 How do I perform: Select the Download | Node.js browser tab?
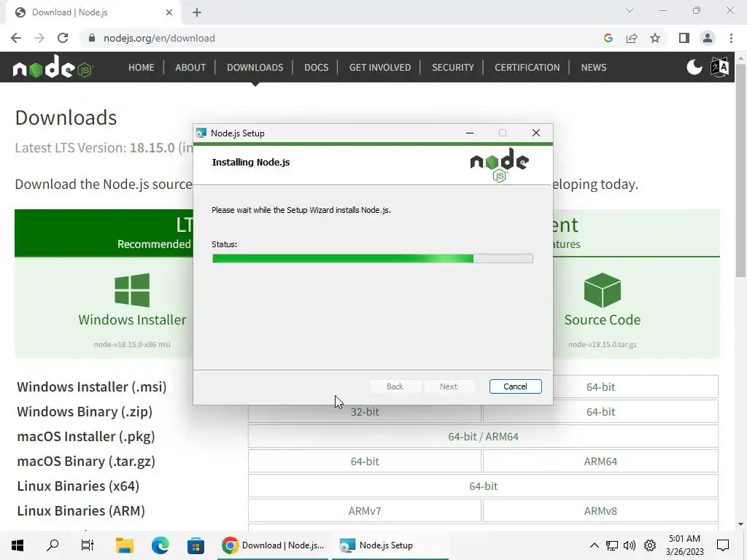(x=93, y=12)
